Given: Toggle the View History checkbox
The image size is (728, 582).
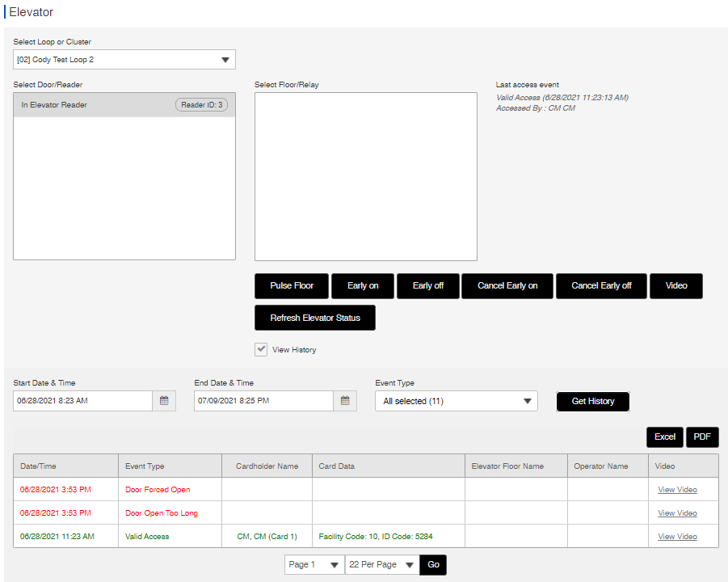Looking at the screenshot, I should coord(261,349).
